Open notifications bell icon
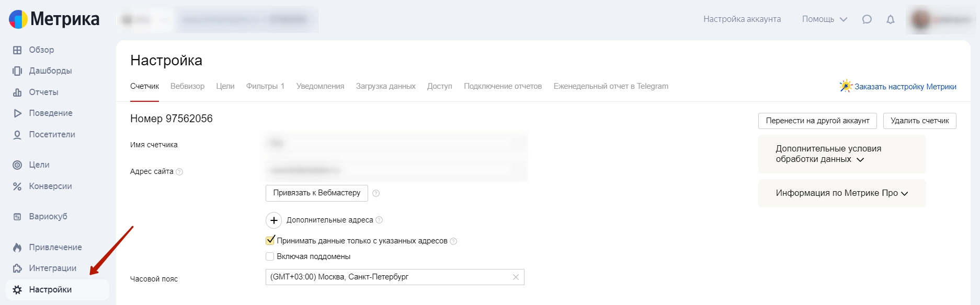The image size is (980, 305). pos(891,19)
